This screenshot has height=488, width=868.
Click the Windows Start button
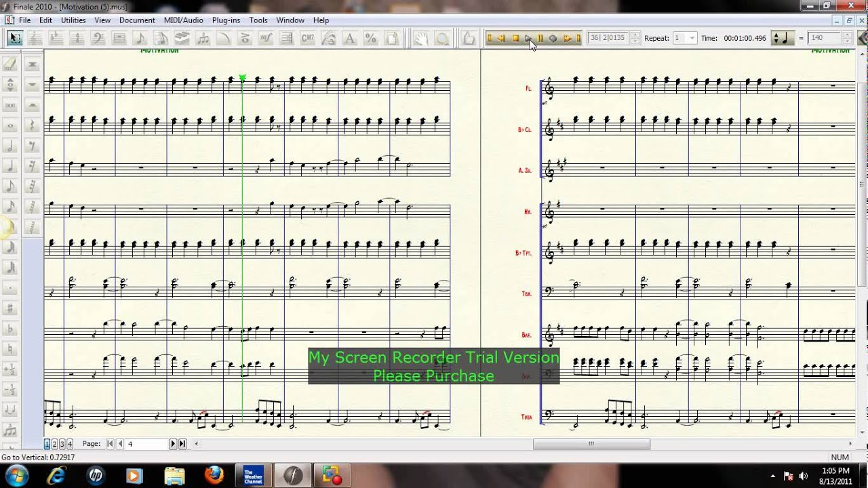click(x=16, y=474)
